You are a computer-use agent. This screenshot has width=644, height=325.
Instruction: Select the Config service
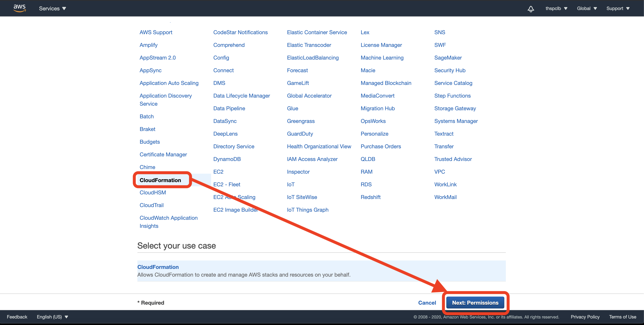pyautogui.click(x=221, y=58)
